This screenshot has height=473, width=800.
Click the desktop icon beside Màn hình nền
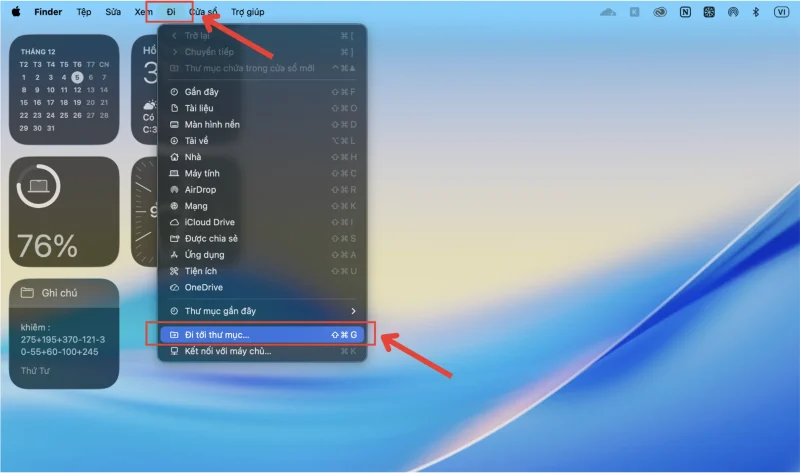coord(174,125)
